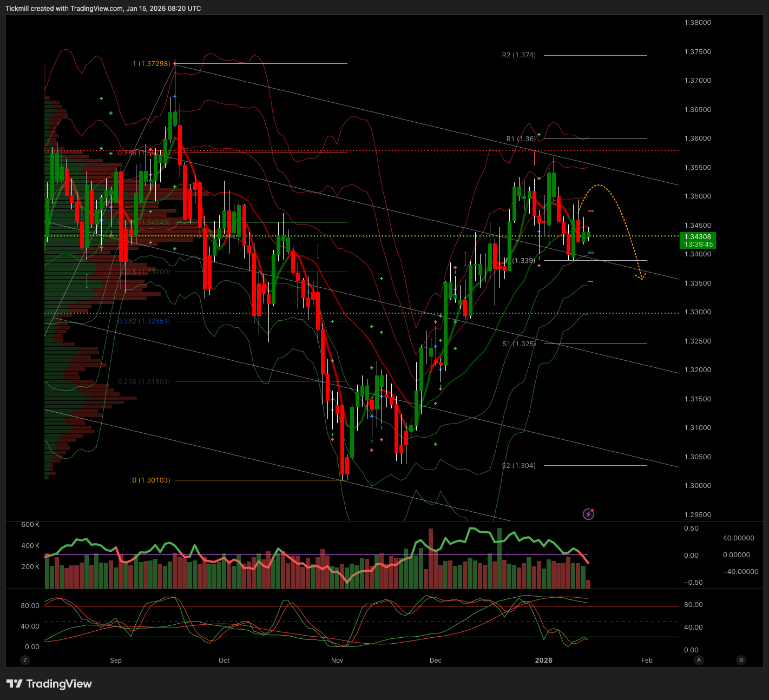769x700 pixels.
Task: Click the 0.382 (1.32851) Fibonacci label
Action: tap(144, 321)
